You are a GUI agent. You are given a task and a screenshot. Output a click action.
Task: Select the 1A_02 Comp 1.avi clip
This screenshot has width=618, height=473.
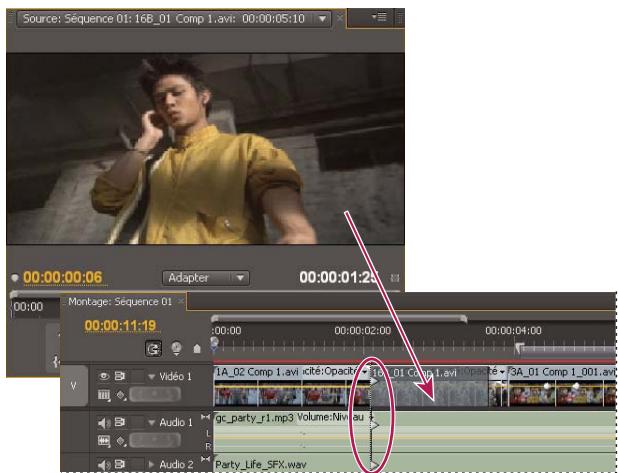click(x=292, y=386)
